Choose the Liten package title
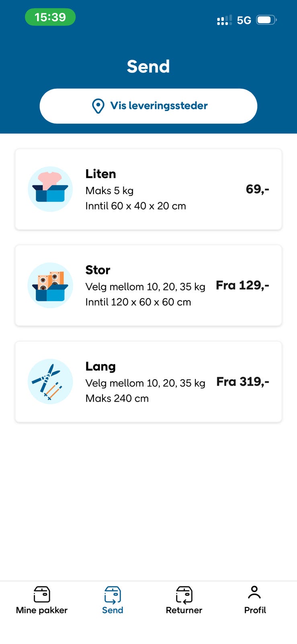The width and height of the screenshot is (297, 644). 100,174
